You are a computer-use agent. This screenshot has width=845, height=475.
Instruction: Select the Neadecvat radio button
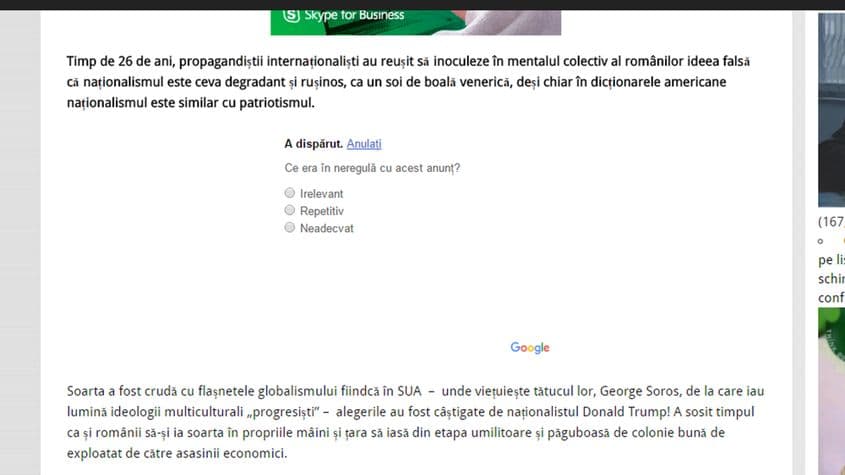pyautogui.click(x=290, y=227)
